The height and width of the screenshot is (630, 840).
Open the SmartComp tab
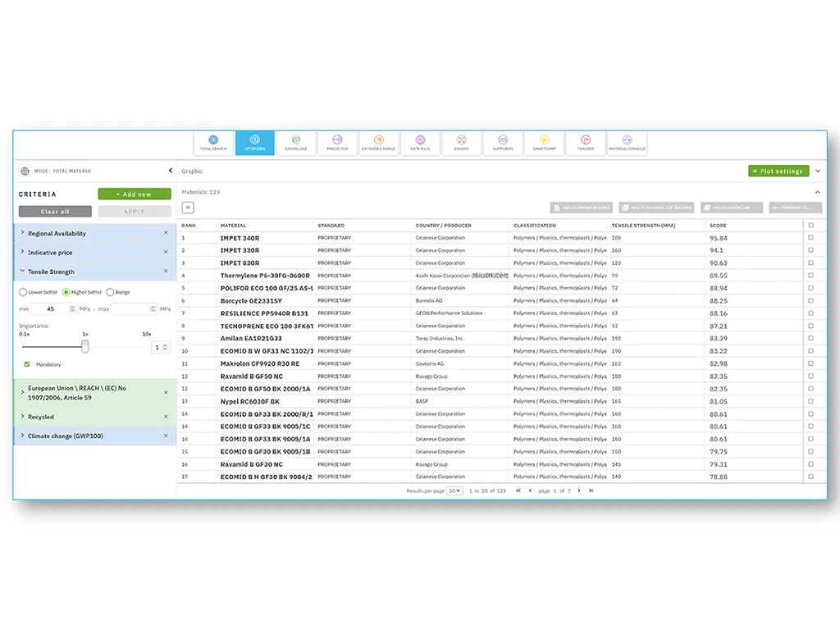(x=543, y=141)
